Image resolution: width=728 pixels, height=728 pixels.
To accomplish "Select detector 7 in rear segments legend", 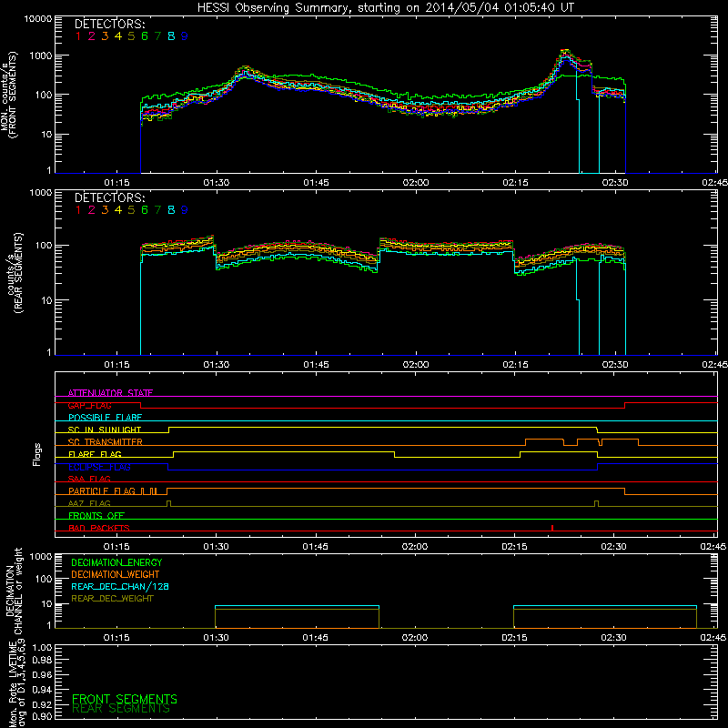I will coord(157,210).
